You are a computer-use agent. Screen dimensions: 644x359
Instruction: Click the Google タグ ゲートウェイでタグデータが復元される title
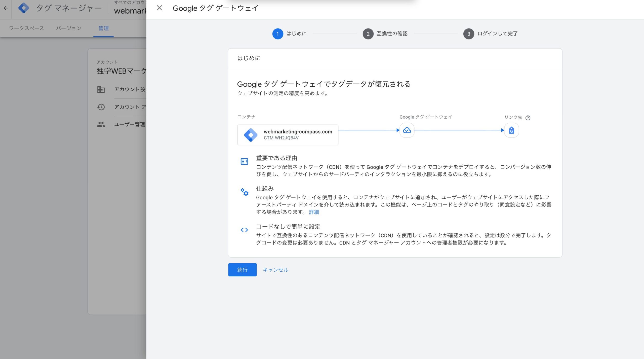(324, 84)
